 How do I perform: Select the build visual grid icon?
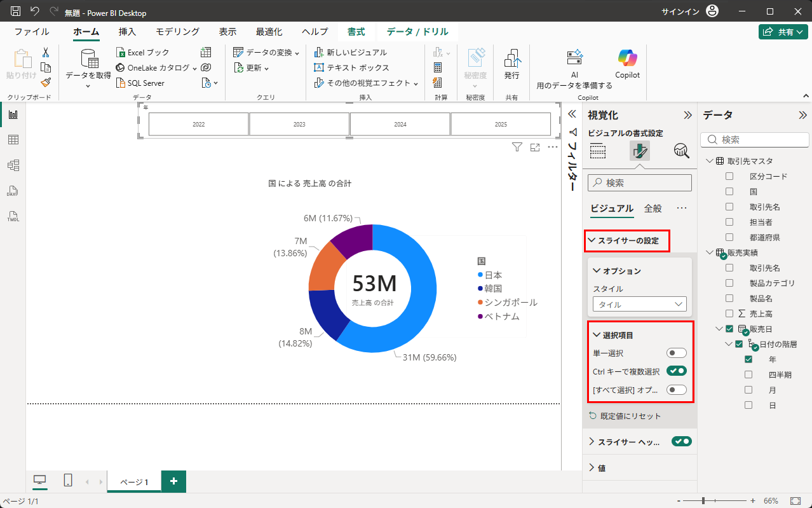598,151
